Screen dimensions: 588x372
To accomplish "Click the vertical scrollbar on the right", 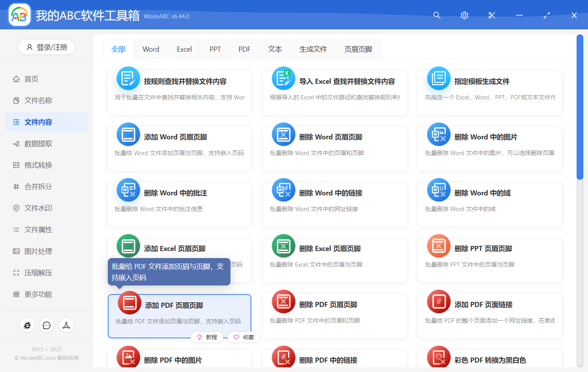I will click(x=580, y=108).
